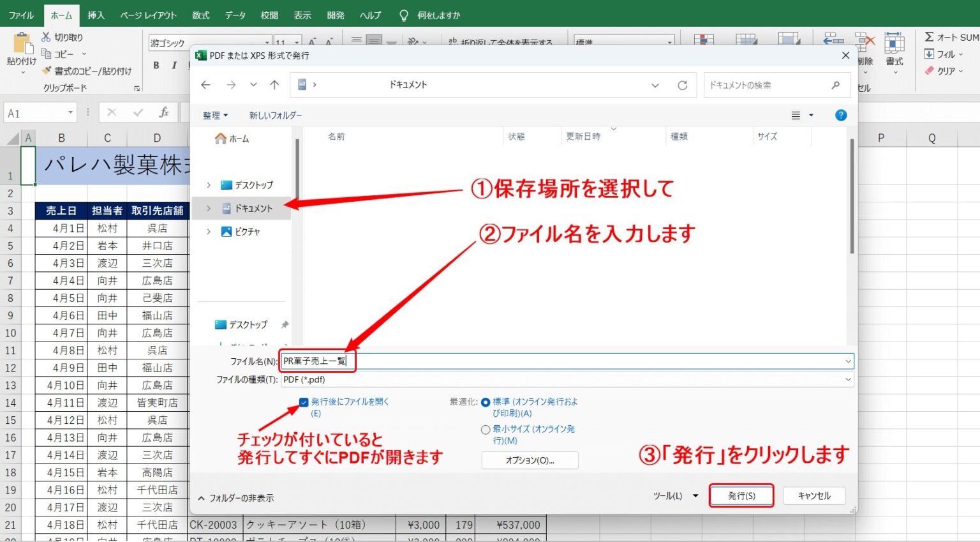Refresh the Documents folder listing
This screenshot has height=542, width=980.
click(x=682, y=85)
